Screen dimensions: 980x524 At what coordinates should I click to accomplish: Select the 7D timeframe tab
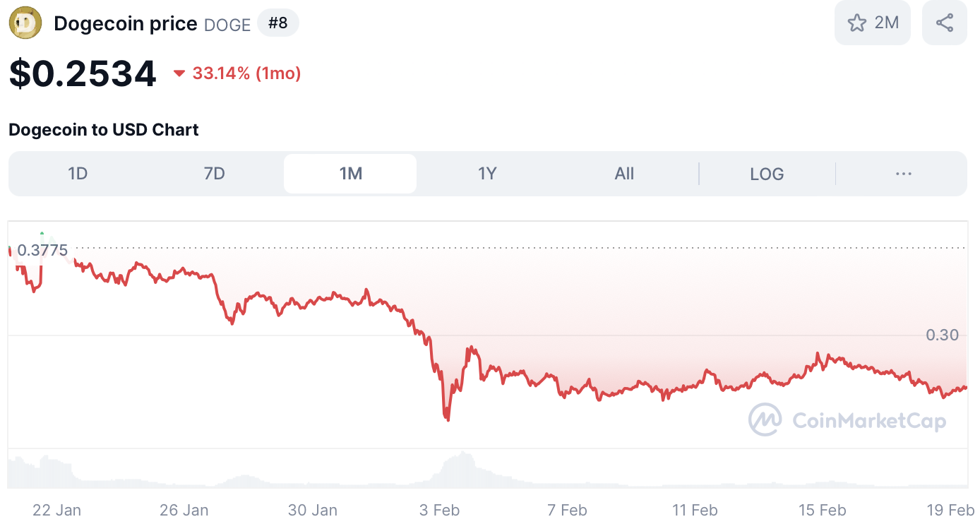pyautogui.click(x=214, y=173)
